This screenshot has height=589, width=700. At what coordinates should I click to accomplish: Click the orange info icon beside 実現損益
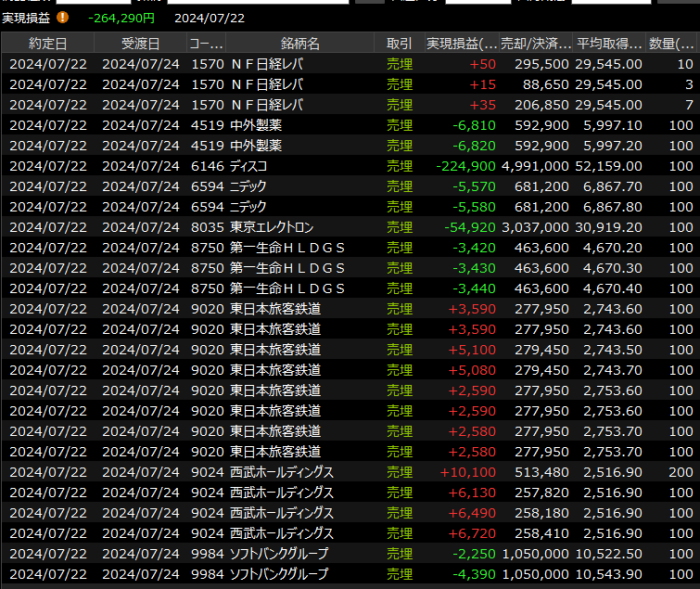tap(62, 17)
